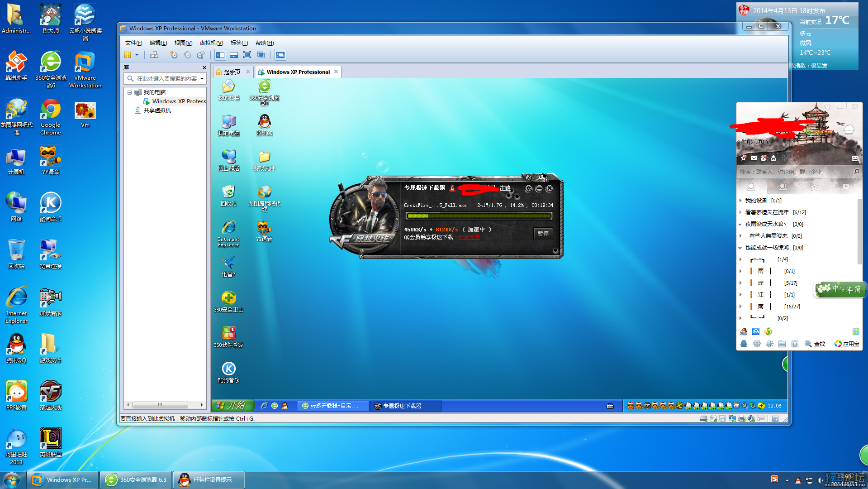Open the 虚拟机(V) menu
868x489 pixels.
click(x=211, y=43)
